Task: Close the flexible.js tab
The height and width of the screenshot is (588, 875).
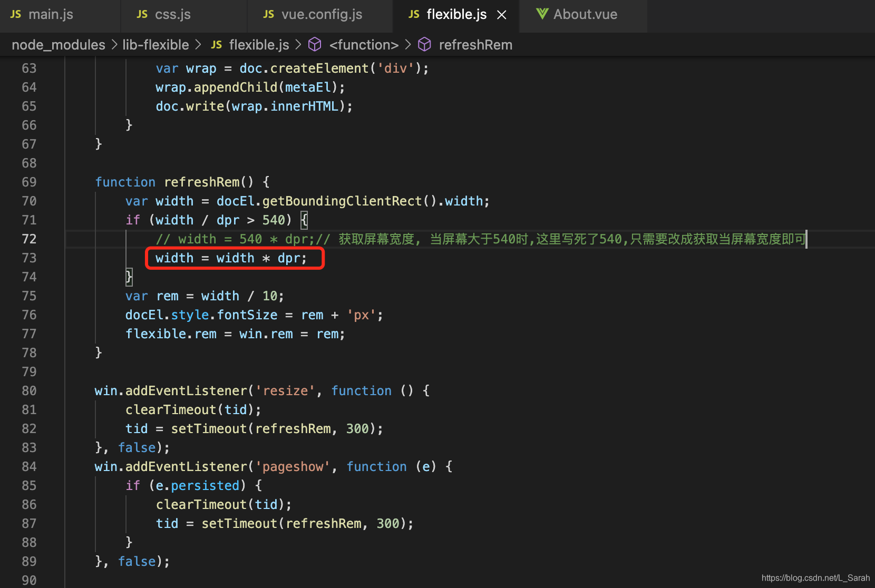Action: tap(502, 15)
